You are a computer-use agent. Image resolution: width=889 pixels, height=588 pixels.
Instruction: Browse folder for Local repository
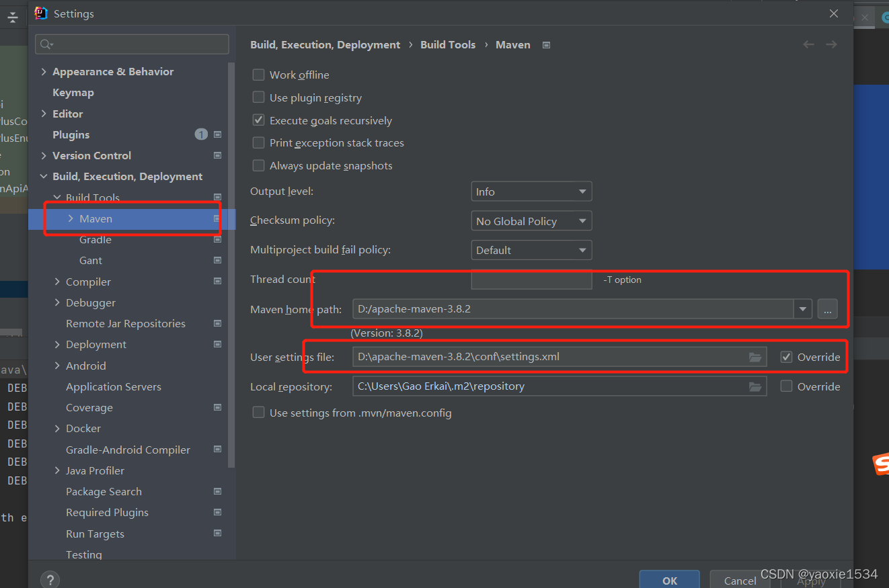[755, 386]
